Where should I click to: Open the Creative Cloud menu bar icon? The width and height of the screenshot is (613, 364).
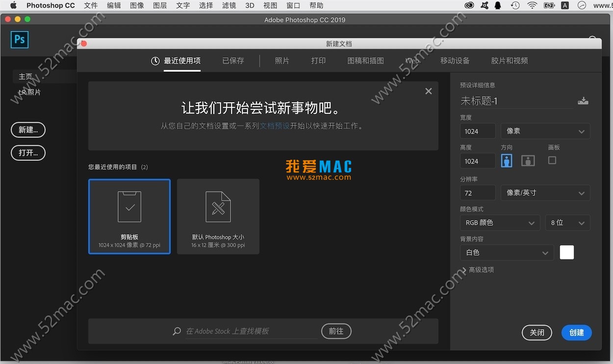[468, 5]
